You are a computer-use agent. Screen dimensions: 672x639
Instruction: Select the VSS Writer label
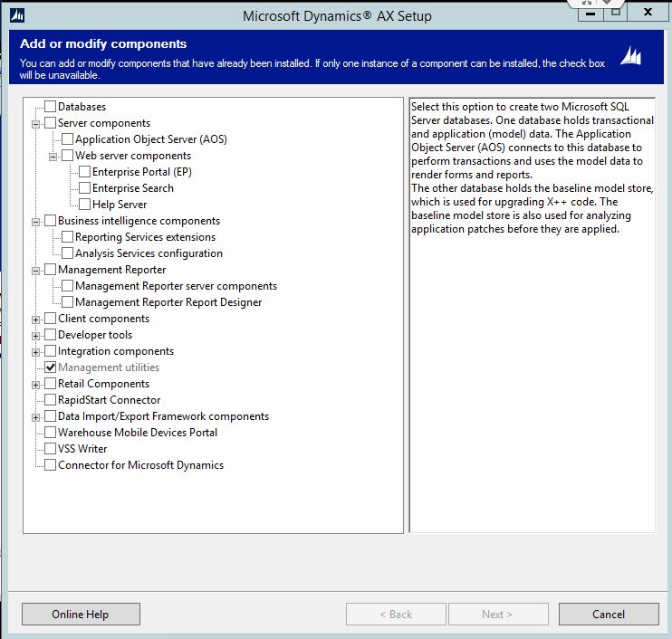tap(82, 449)
